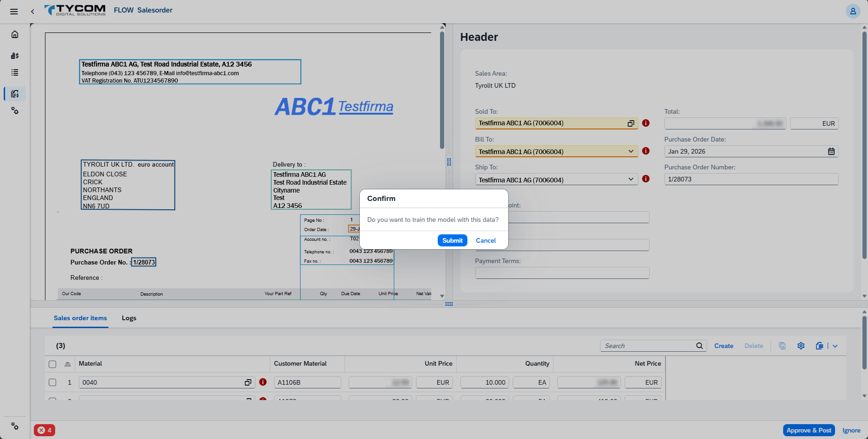Switch to the Logs tab
This screenshot has height=439, width=868.
(x=128, y=318)
